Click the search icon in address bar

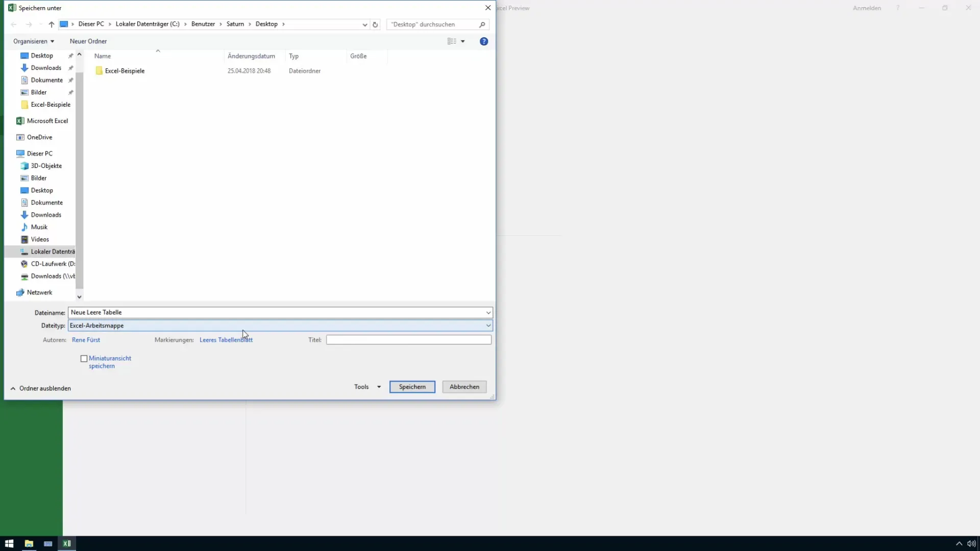coord(483,23)
